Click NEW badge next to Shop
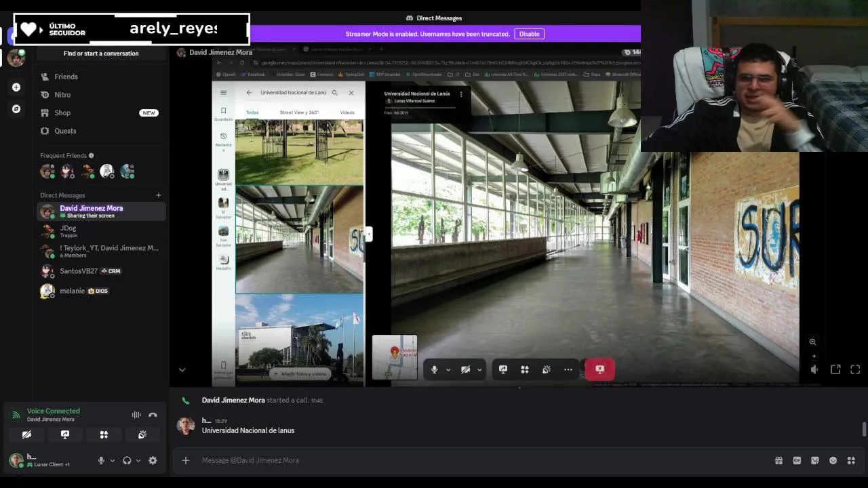This screenshot has height=488, width=868. click(149, 113)
